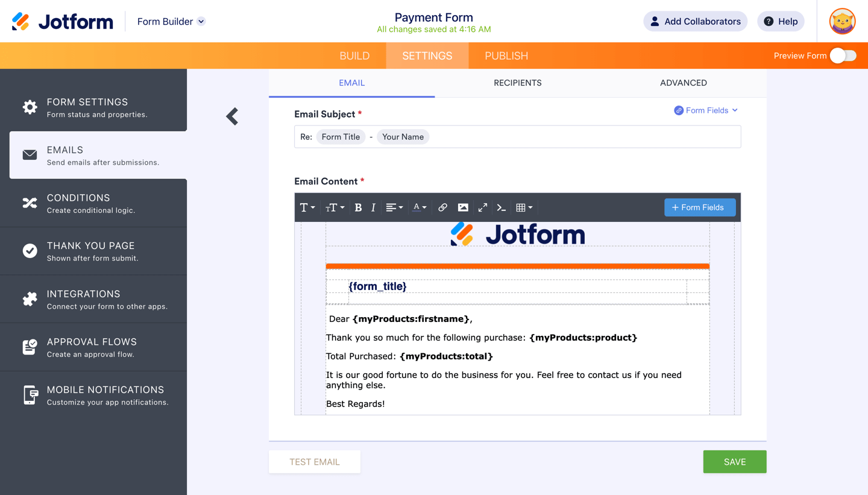Click the Integrations puzzle piece icon
Viewport: 868px width, 495px height.
(30, 299)
